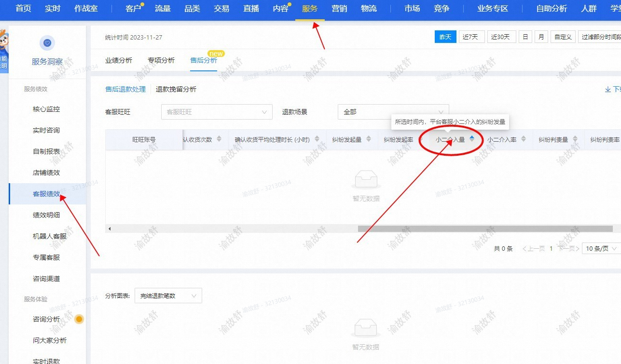The height and width of the screenshot is (364, 621).
Task: Sort by 小二介入量 column arrows
Action: pos(472,139)
